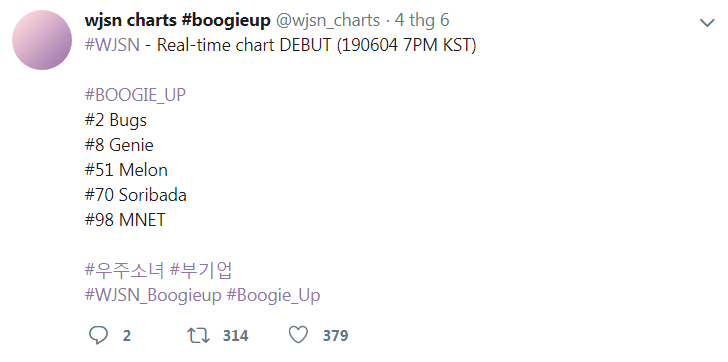Viewport: 728px width, 362px height.
Task: Click the #51 Melon line
Action: pos(126,170)
